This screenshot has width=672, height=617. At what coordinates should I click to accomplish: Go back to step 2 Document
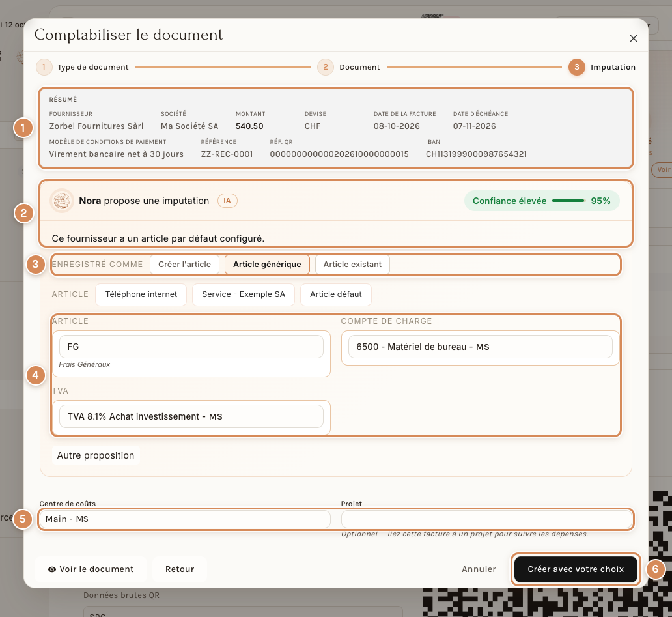point(348,67)
